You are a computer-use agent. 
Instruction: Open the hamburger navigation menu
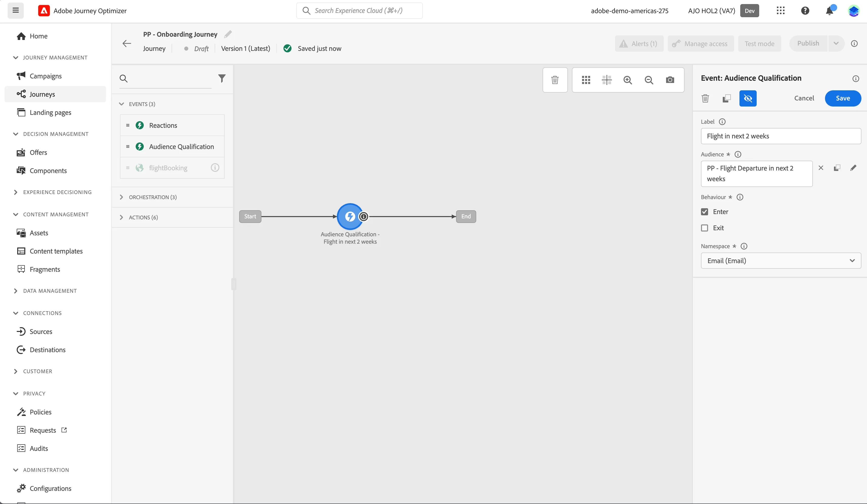coord(15,10)
